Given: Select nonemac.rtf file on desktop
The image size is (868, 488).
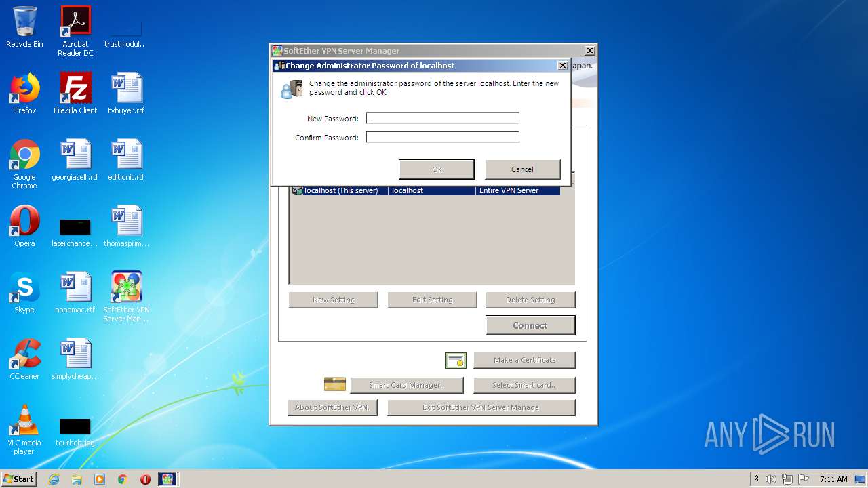Looking at the screenshot, I should pos(75,293).
